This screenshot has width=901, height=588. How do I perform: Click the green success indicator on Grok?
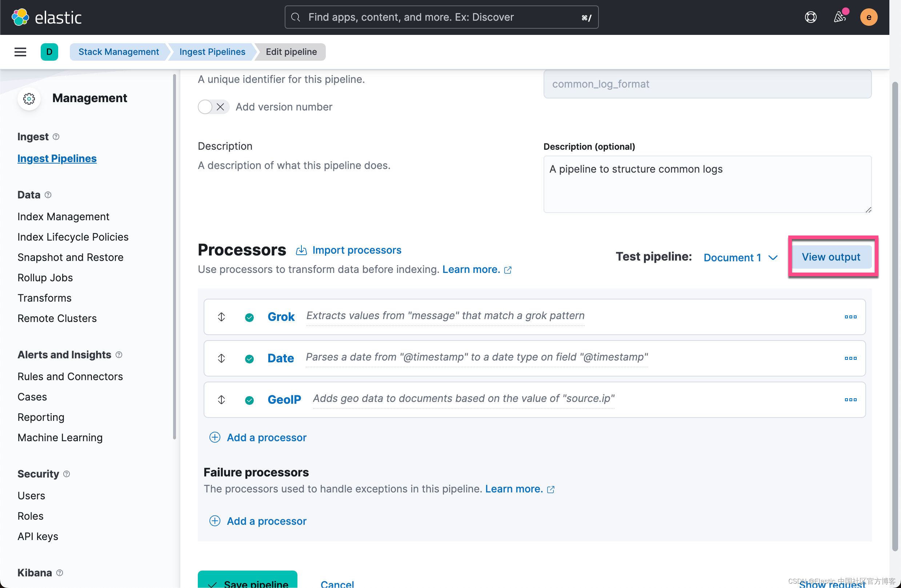249,317
